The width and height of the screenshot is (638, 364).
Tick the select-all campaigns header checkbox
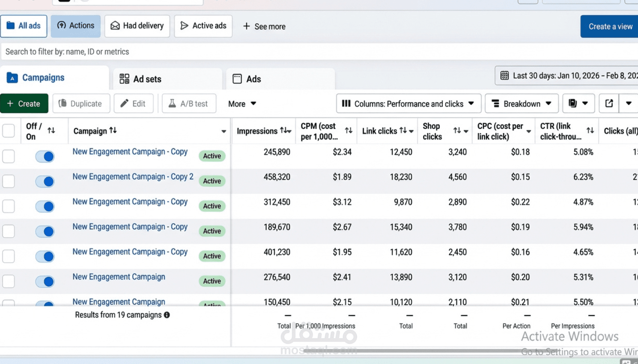[9, 131]
